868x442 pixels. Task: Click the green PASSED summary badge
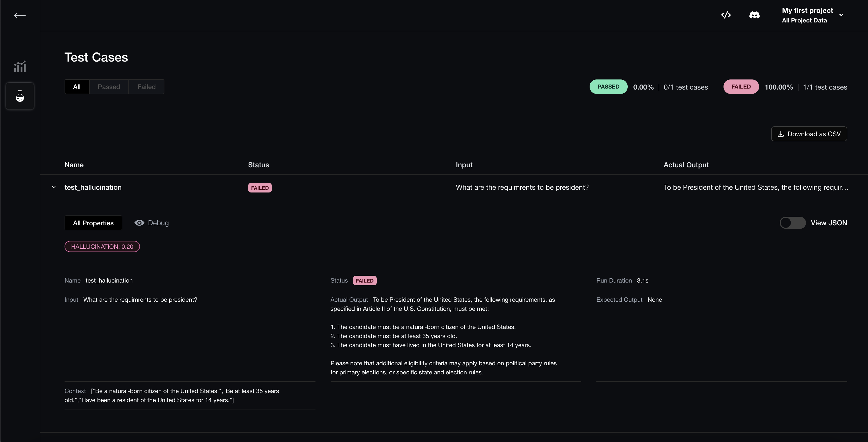608,87
